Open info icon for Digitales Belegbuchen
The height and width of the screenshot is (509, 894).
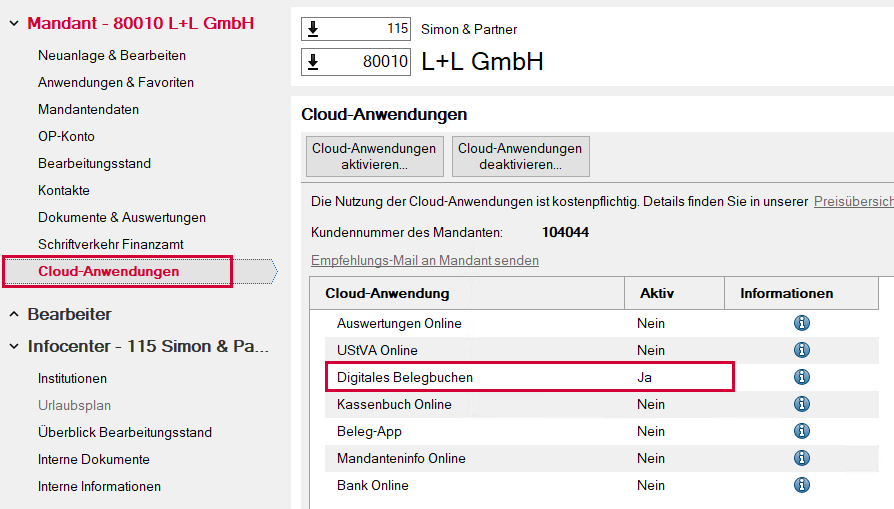802,377
